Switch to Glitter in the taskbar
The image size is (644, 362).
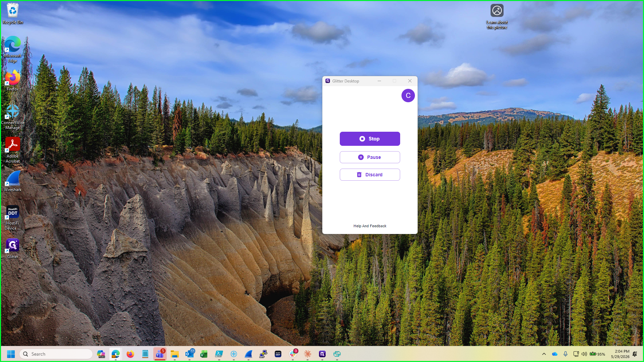[322, 354]
